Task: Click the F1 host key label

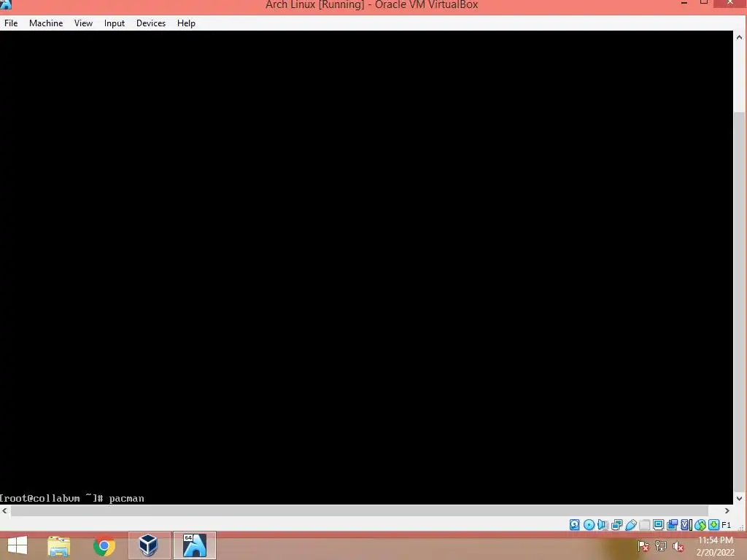Action: 726,525
